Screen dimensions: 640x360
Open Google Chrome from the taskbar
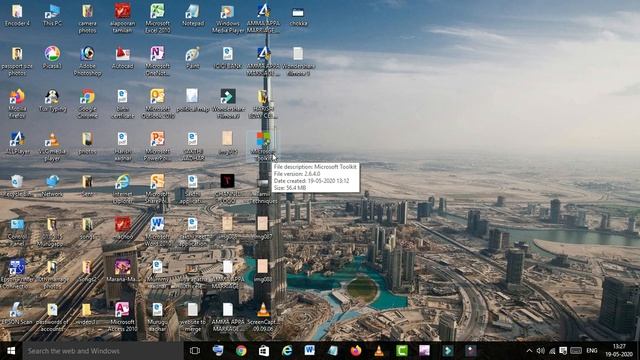point(241,351)
